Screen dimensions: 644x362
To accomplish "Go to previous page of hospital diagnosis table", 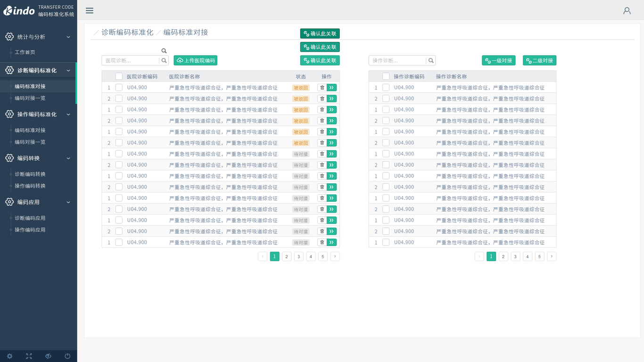I will pos(263,256).
